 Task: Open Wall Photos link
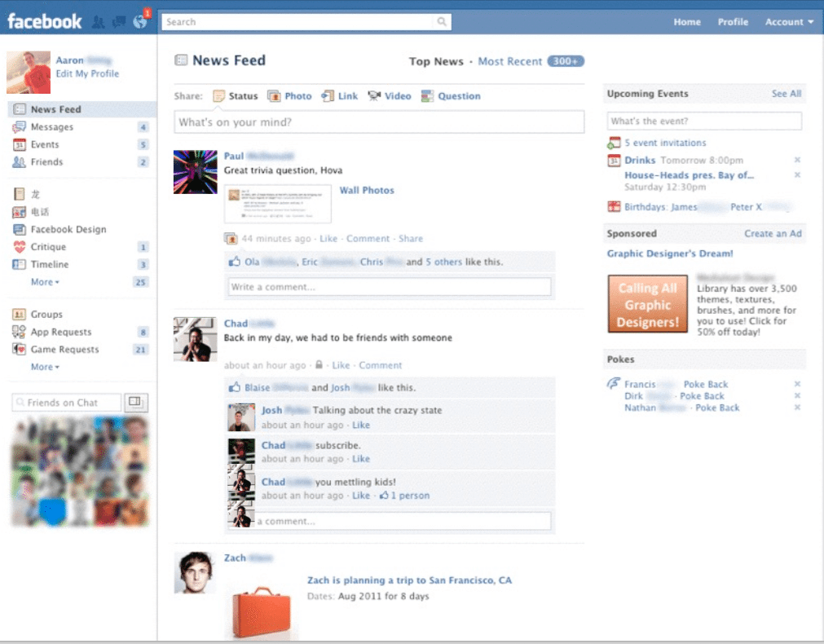point(367,190)
